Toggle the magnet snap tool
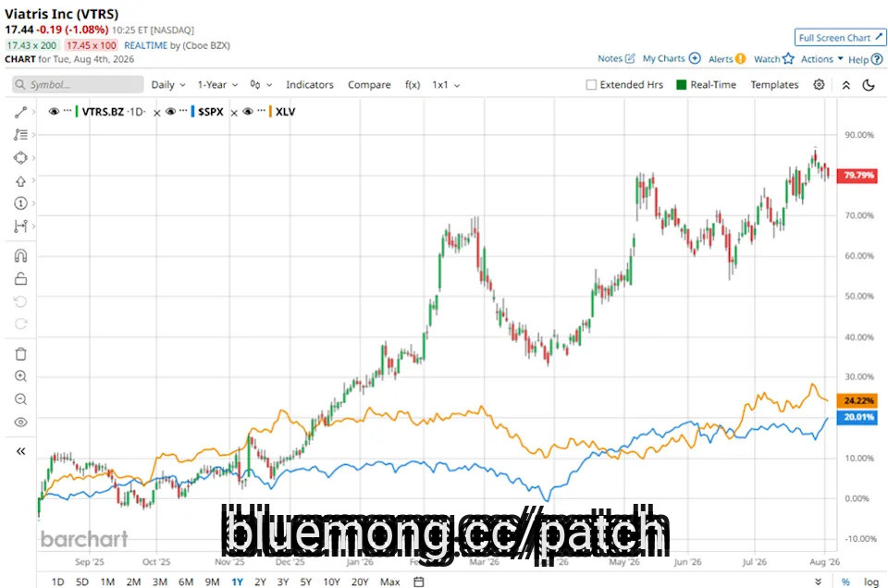The width and height of the screenshot is (888, 588). tap(20, 256)
